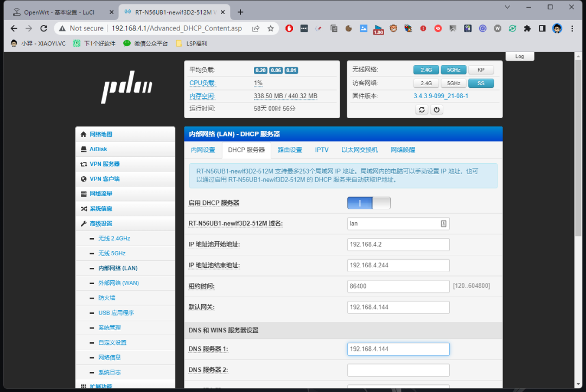Open 小羿 - XIAOYI.VC bookmark

[x=38, y=44]
